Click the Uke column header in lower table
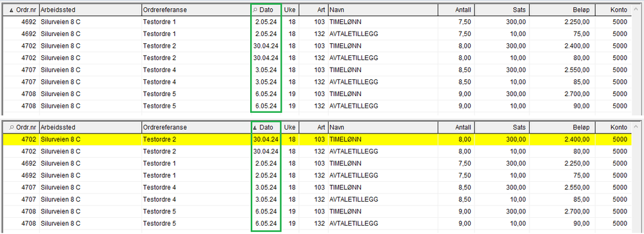Image resolution: width=644 pixels, height=234 pixels. pyautogui.click(x=290, y=127)
